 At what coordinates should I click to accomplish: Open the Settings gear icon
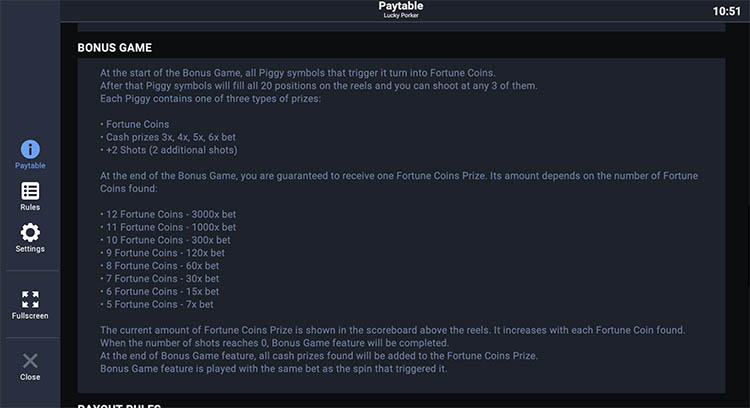tap(30, 233)
